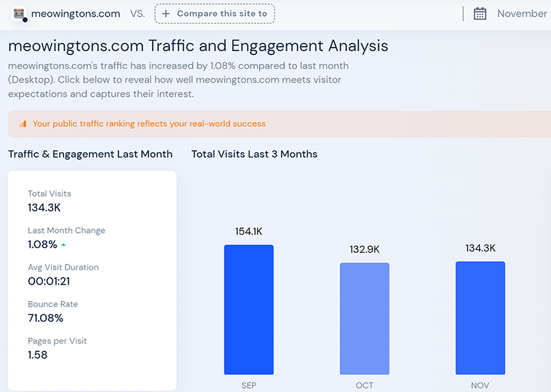Click the 'Traffic & Engagement Last Month' heading

tap(90, 154)
